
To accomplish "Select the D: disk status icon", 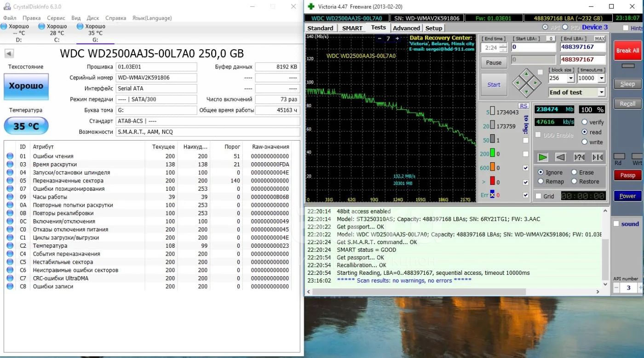I will pos(4,26).
